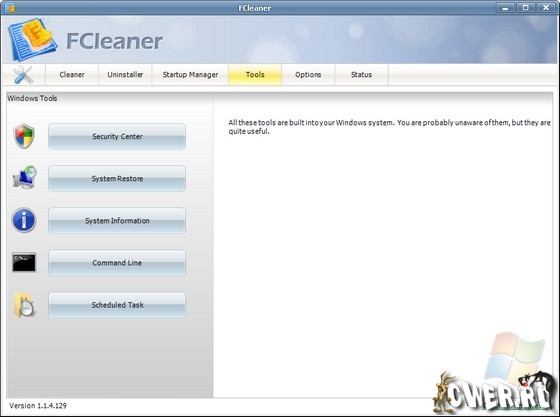The width and height of the screenshot is (560, 417).
Task: Switch to the Cleaner tab
Action: coord(72,75)
